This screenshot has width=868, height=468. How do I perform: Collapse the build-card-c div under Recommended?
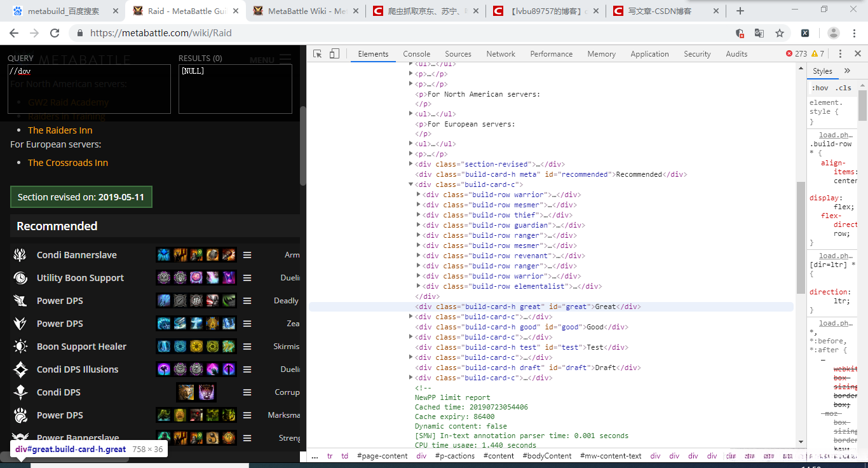coord(411,184)
